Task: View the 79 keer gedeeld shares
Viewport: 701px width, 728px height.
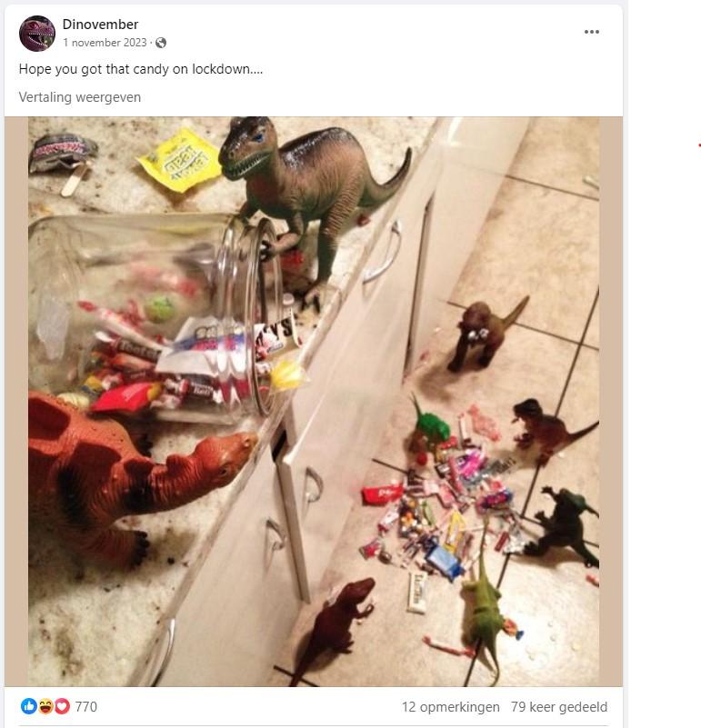Action: click(559, 706)
